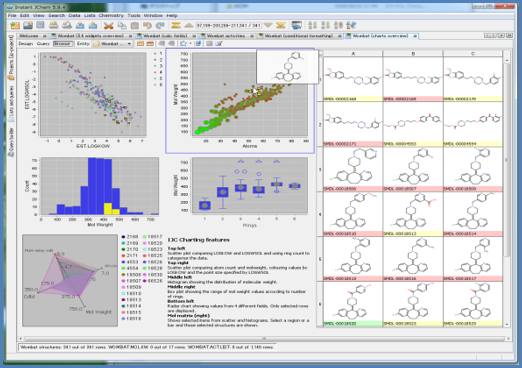Click the Paste clipboard icon
The image size is (522, 368).
click(135, 26)
